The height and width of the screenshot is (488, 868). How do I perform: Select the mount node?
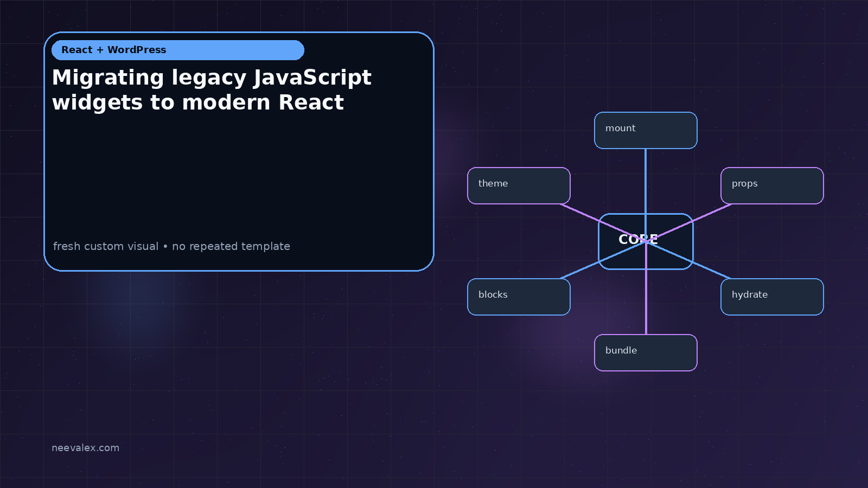click(x=646, y=130)
